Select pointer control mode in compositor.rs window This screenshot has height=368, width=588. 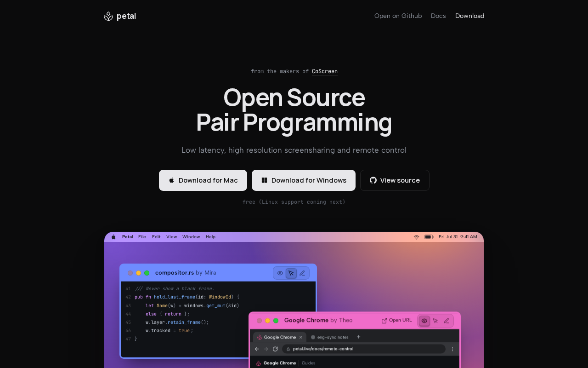tap(291, 273)
